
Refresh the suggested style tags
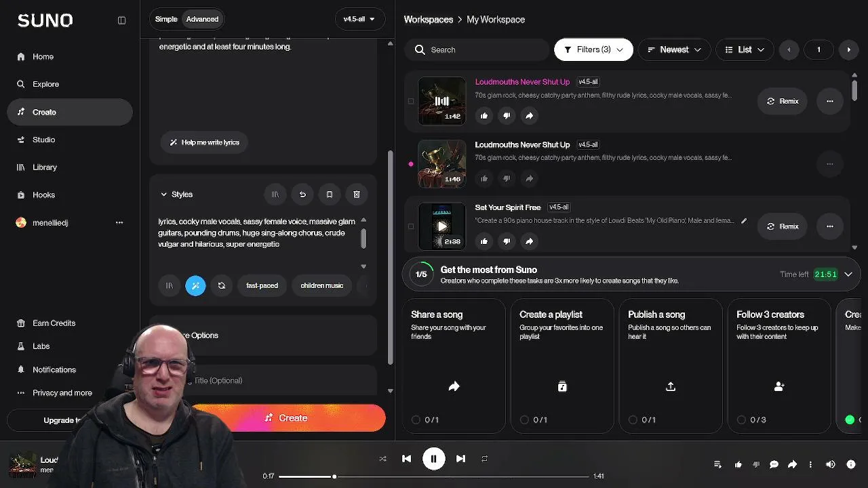coord(221,285)
